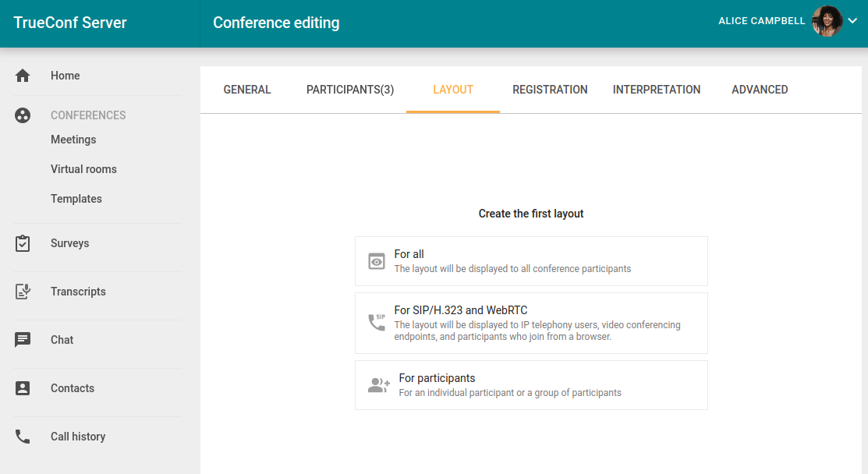Select the Interpretation tab
The image size is (868, 474).
[657, 90]
